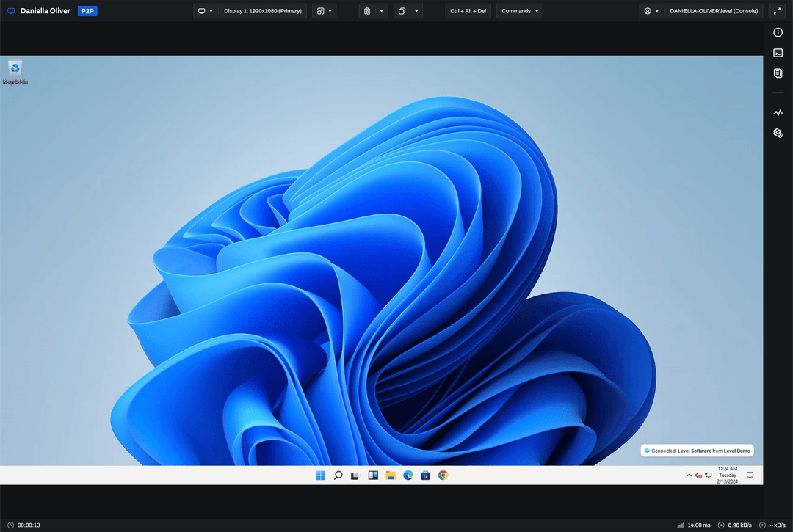Open the remote Windows Start menu
The image size is (793, 532).
[x=321, y=475]
